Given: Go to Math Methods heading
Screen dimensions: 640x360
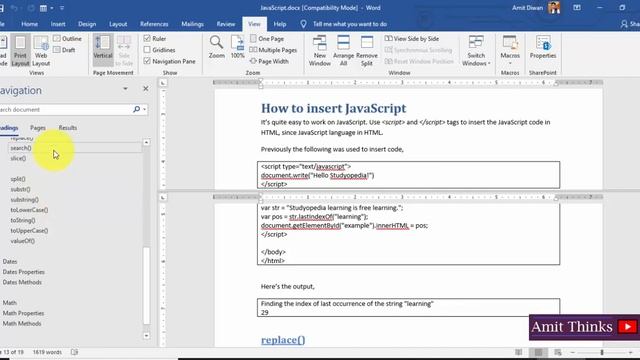Looking at the screenshot, I should 22,323.
